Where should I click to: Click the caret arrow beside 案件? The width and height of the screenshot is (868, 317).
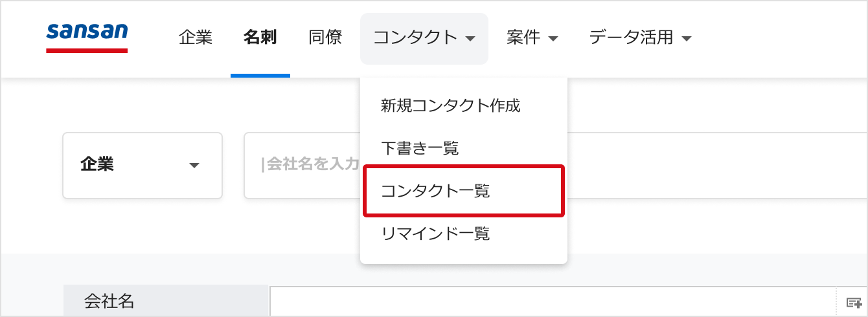553,39
